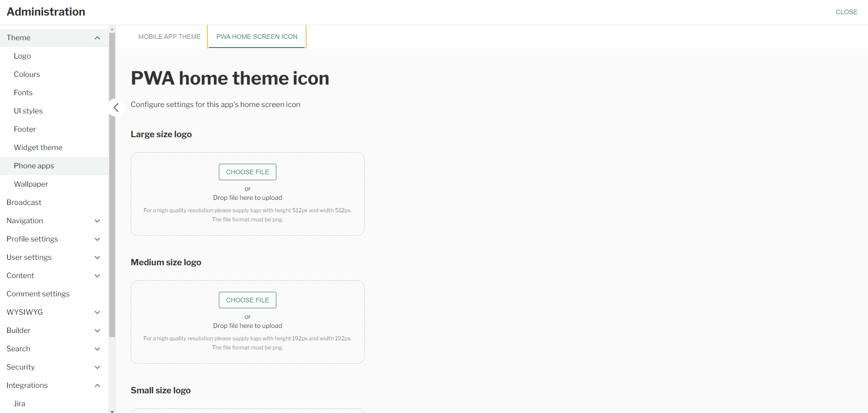Expand the Security section chevron
Viewport: 868px width, 413px height.
point(97,367)
